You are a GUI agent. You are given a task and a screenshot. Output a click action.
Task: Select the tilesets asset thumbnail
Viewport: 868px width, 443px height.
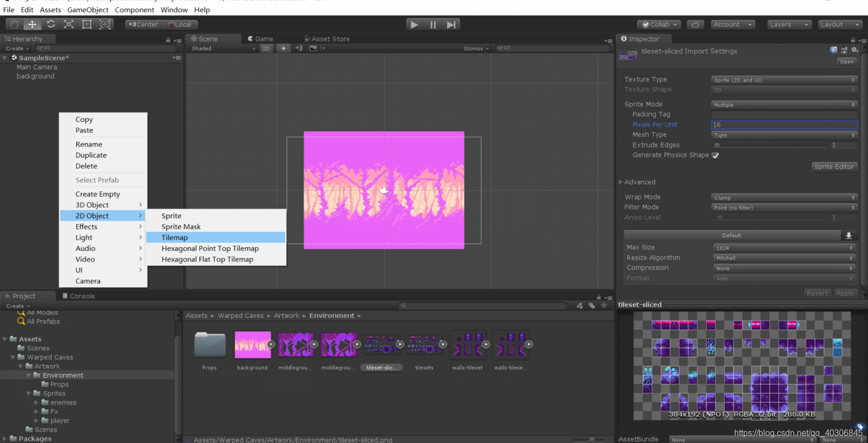[424, 345]
